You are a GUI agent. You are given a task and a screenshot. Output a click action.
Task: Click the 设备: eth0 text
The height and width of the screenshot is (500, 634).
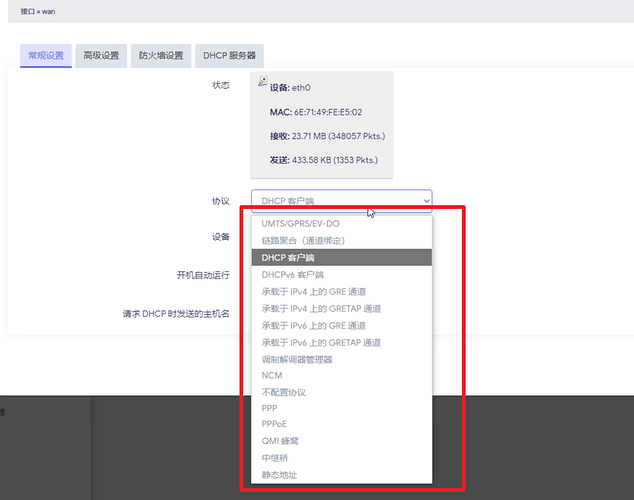click(290, 88)
